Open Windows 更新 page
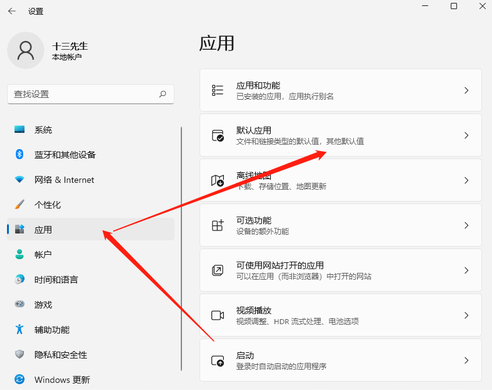 91,379
